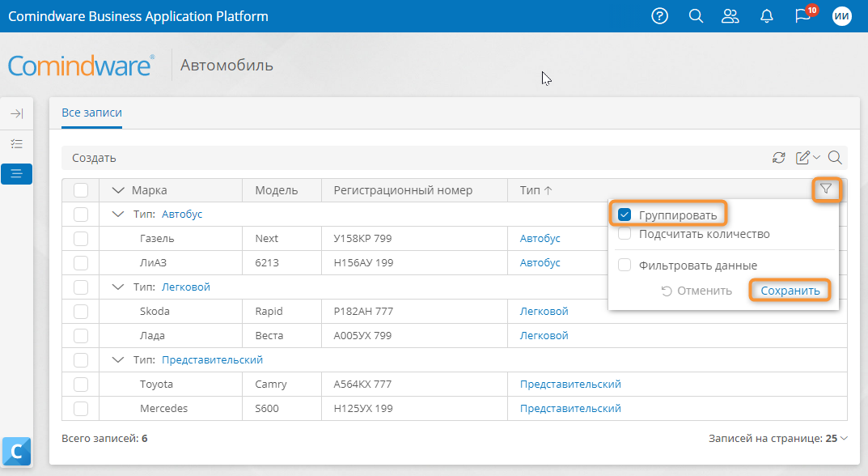868x476 pixels.
Task: Select the Toyota row checkbox
Action: click(x=81, y=384)
